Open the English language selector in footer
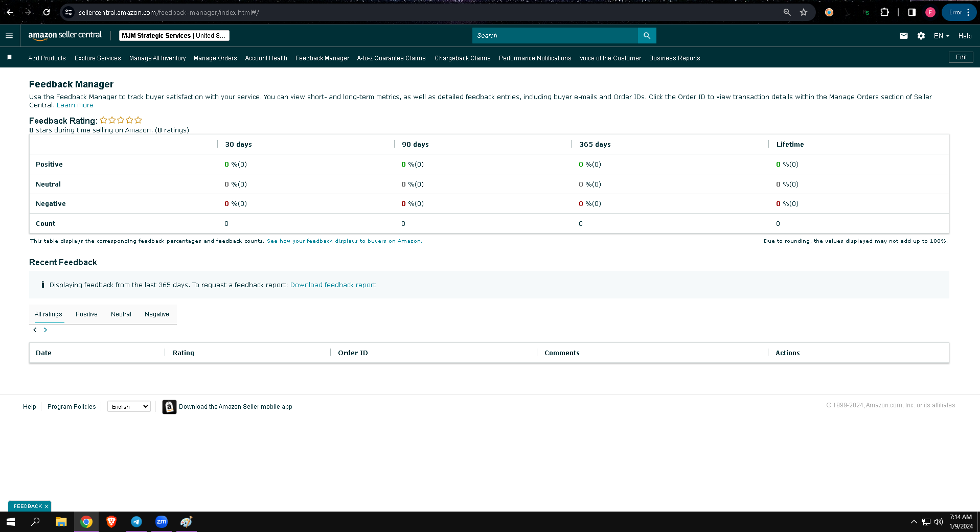Viewport: 980px width, 532px height. click(129, 407)
